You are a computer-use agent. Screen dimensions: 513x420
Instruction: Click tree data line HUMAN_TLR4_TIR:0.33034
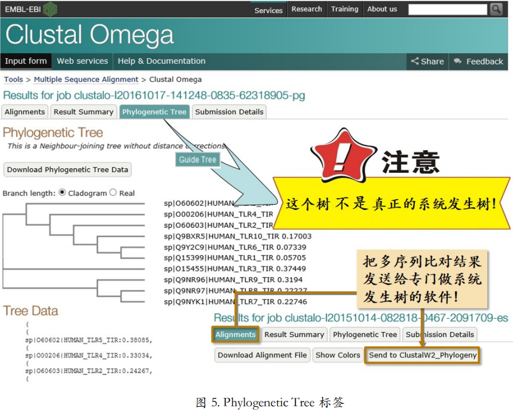88,355
